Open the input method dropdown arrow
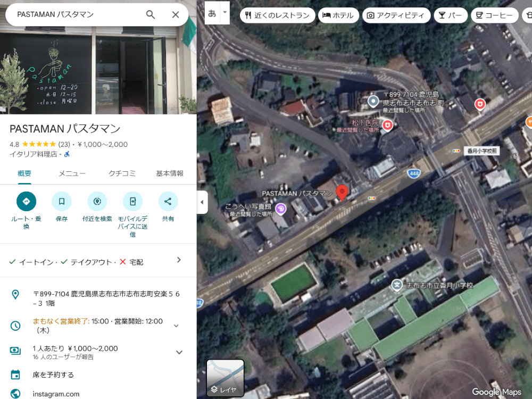532x399 pixels. [225, 13]
